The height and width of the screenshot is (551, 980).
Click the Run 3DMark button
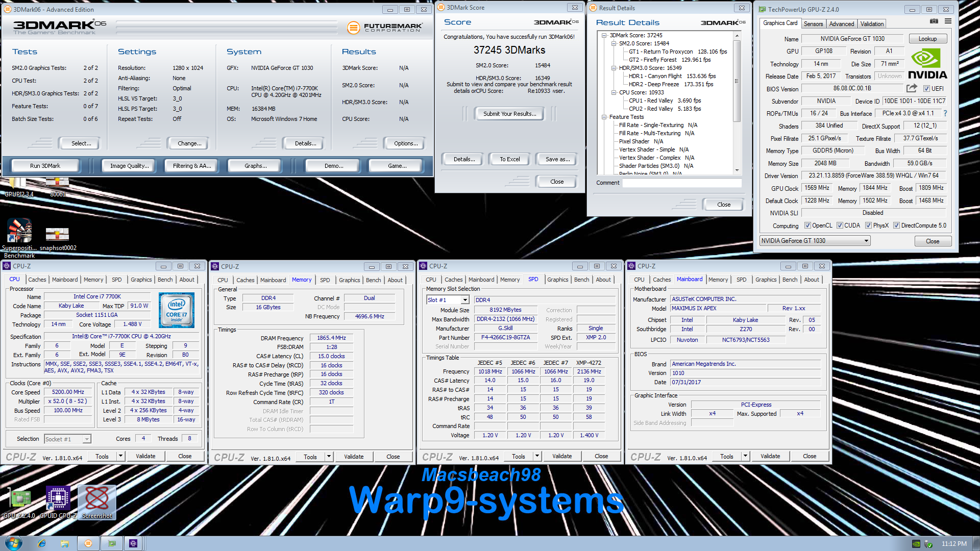tap(45, 166)
